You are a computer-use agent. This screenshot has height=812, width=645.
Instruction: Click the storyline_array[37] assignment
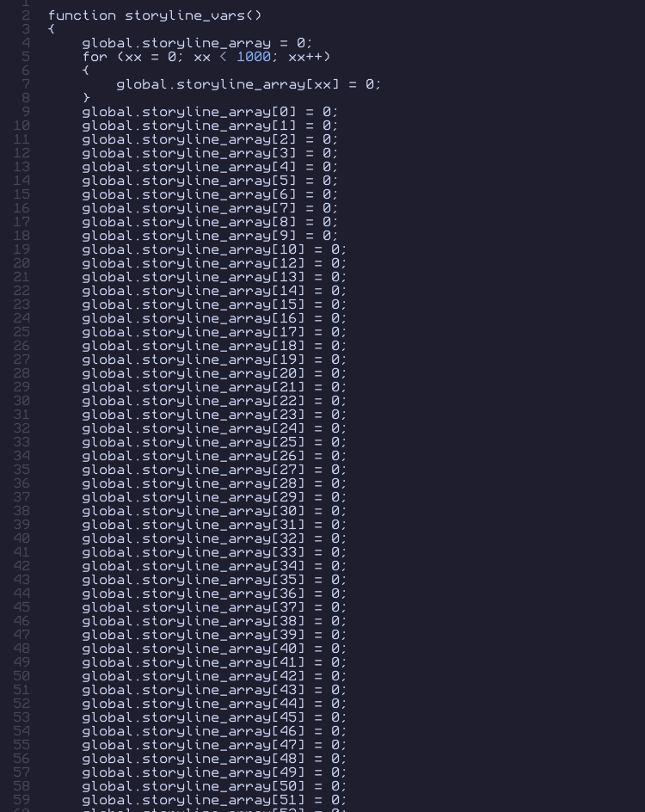tap(214, 607)
